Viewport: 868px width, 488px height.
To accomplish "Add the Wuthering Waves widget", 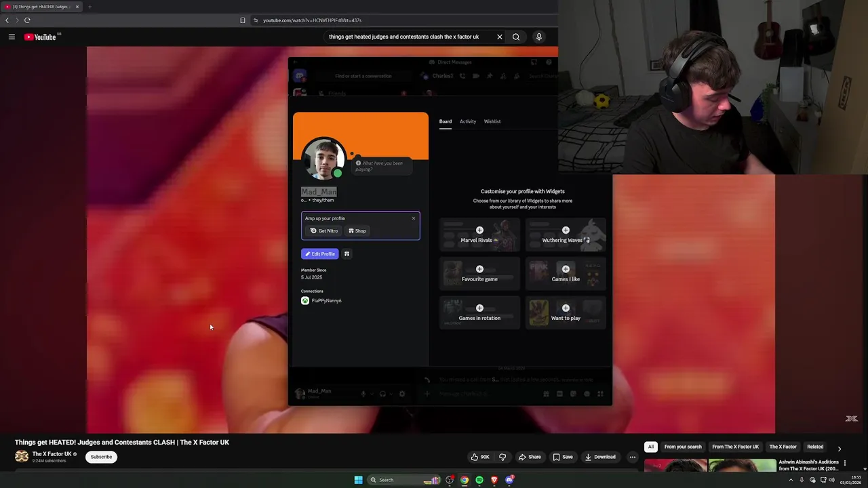I will click(x=566, y=235).
